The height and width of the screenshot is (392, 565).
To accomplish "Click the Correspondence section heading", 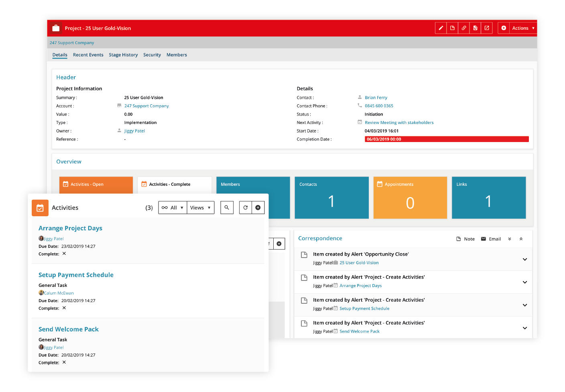I will 320,238.
